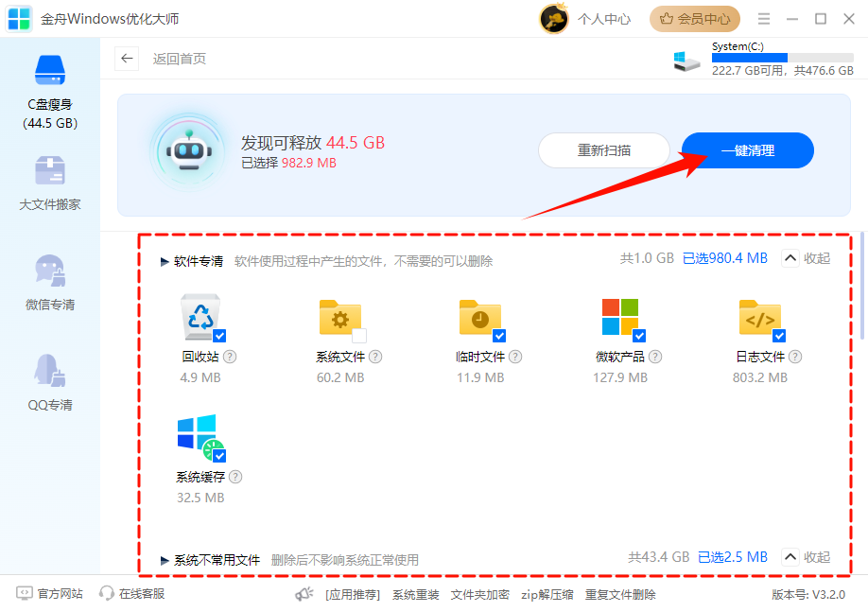Image resolution: width=868 pixels, height=612 pixels.
Task: Open the 临时文件 temporary files icon
Action: [479, 317]
